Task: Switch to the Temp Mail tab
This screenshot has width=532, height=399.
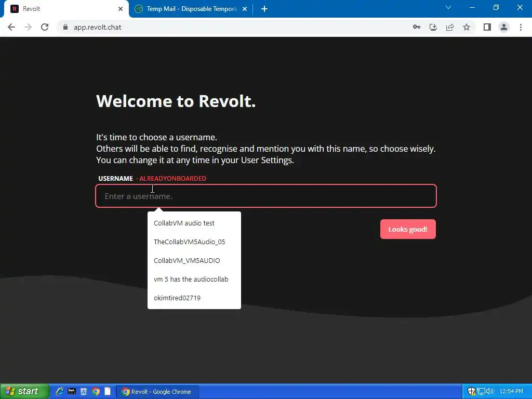Action: tap(191, 9)
